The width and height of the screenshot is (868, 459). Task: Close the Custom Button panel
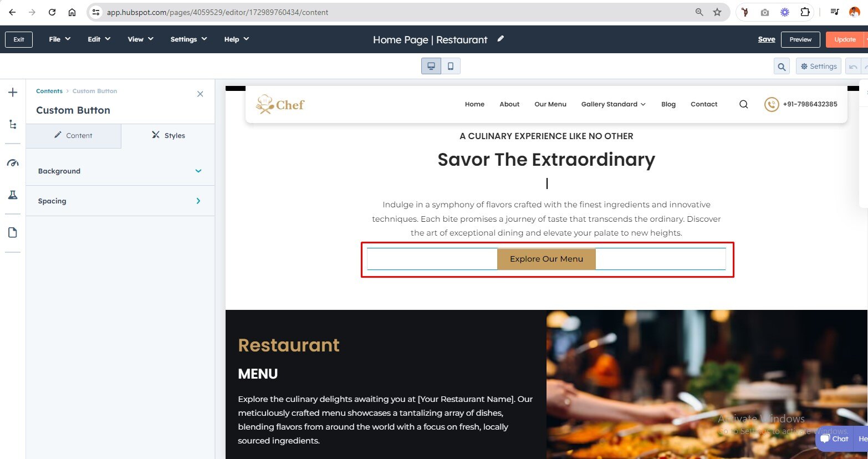click(x=200, y=94)
